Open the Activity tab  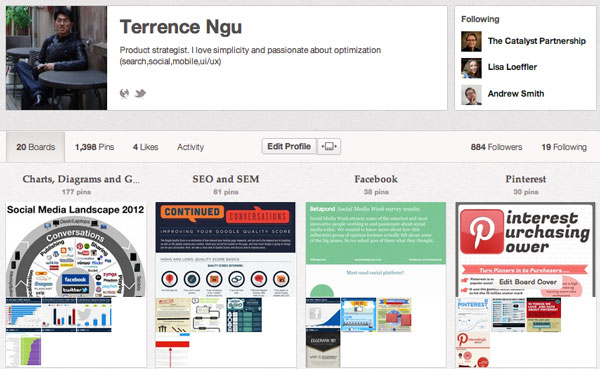[190, 147]
